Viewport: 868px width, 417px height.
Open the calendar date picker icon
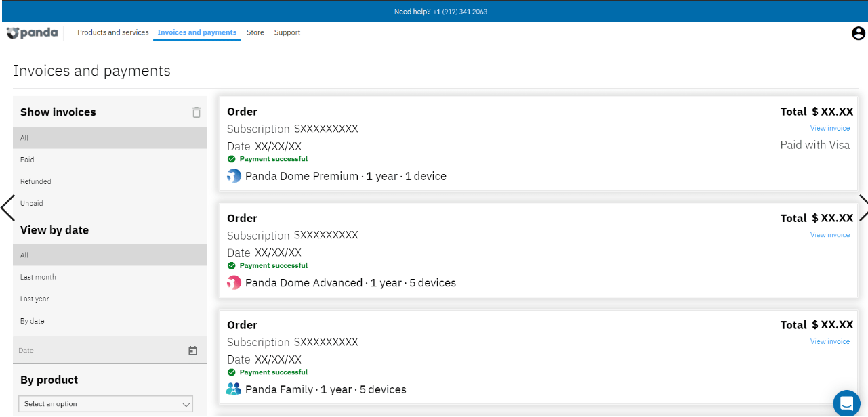click(192, 351)
